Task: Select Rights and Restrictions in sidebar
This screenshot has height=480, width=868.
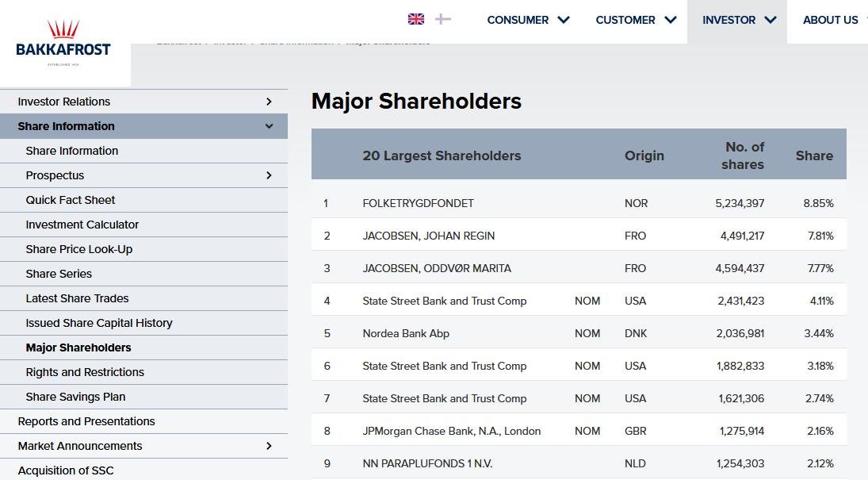Action: coord(85,372)
